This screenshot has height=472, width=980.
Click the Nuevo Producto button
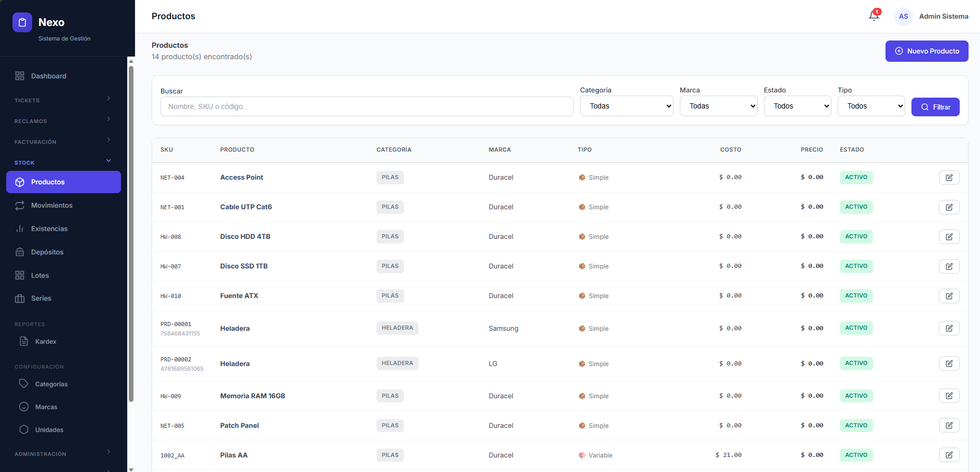(927, 51)
